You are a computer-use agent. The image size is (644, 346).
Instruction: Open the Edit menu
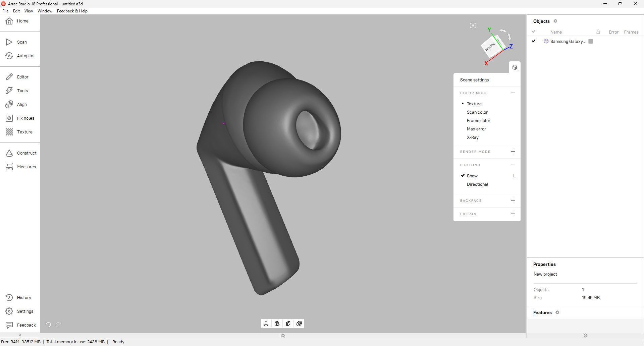(x=16, y=11)
